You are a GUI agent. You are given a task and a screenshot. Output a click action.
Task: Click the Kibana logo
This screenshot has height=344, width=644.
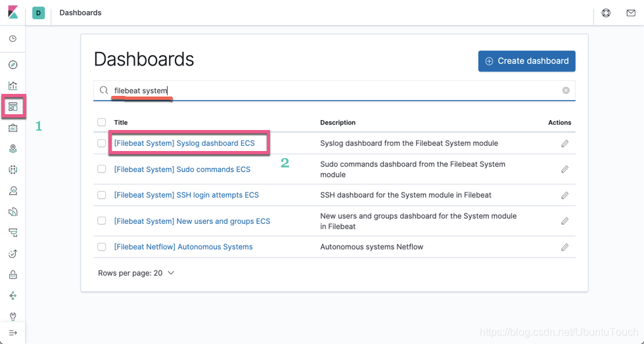coord(12,12)
